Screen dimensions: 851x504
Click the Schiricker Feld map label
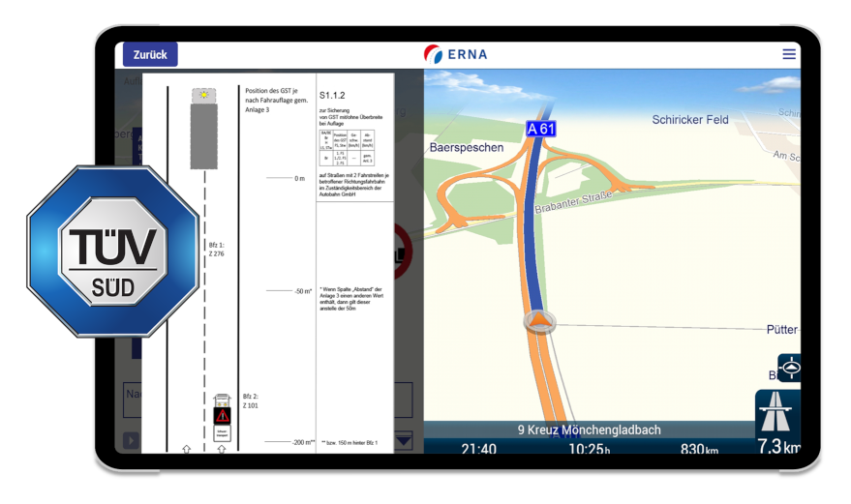(690, 119)
